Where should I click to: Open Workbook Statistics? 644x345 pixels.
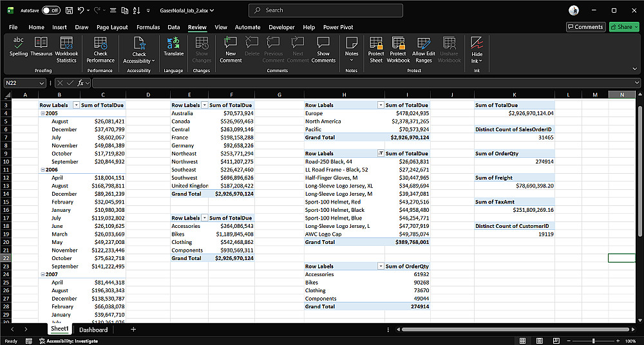(66, 50)
